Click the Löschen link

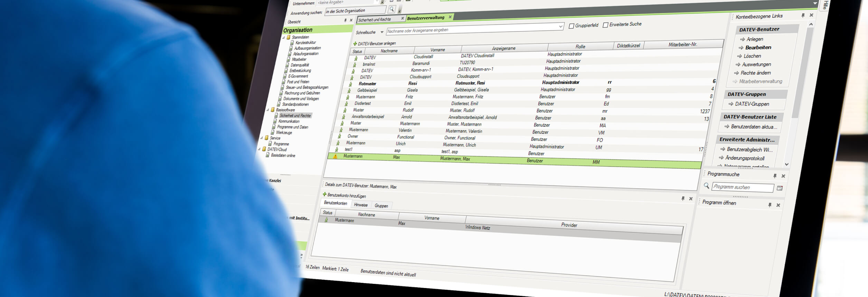tap(752, 56)
